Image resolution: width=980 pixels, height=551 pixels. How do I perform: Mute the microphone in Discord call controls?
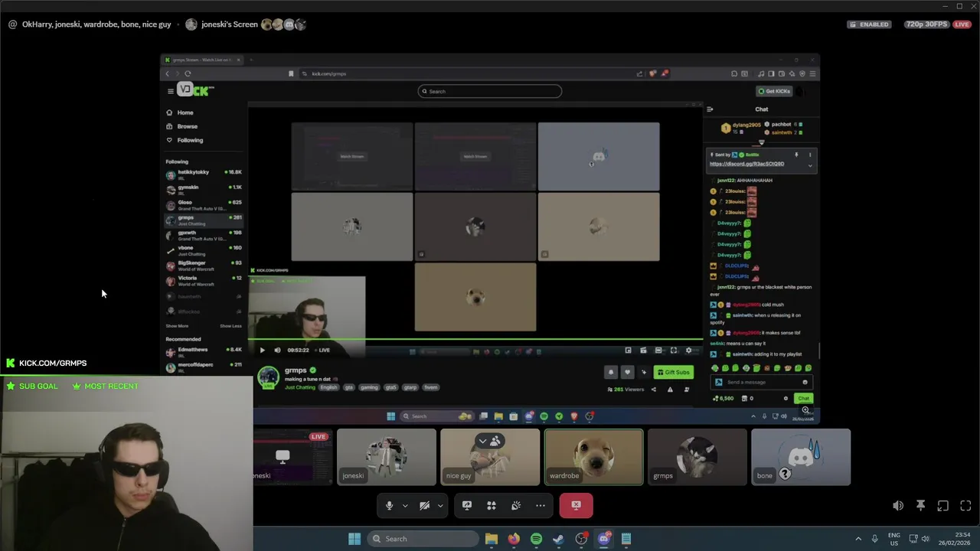pyautogui.click(x=389, y=505)
